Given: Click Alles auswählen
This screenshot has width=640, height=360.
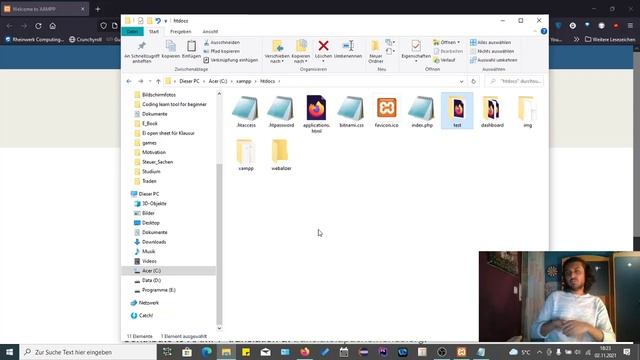Looking at the screenshot, I should (490, 42).
